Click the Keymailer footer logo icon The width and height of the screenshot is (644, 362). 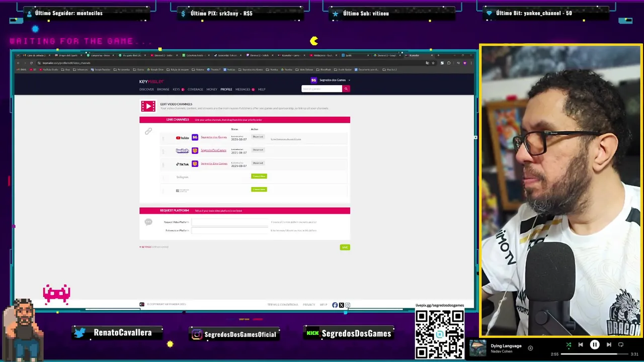tap(142, 305)
